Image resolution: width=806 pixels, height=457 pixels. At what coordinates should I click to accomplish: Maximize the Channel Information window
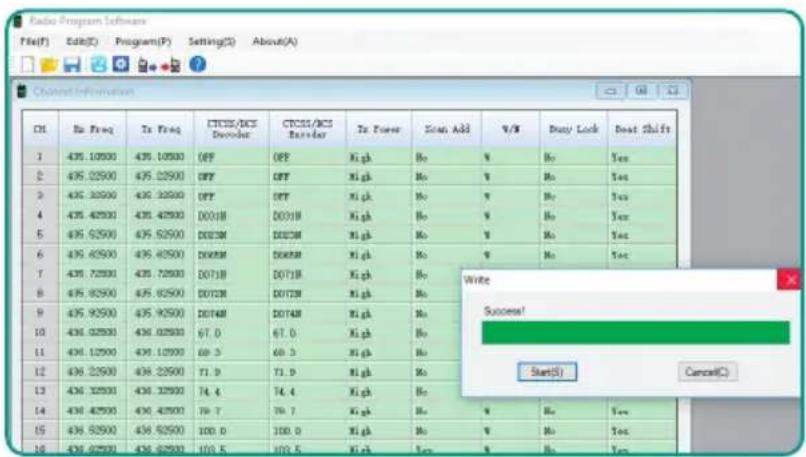click(x=642, y=92)
